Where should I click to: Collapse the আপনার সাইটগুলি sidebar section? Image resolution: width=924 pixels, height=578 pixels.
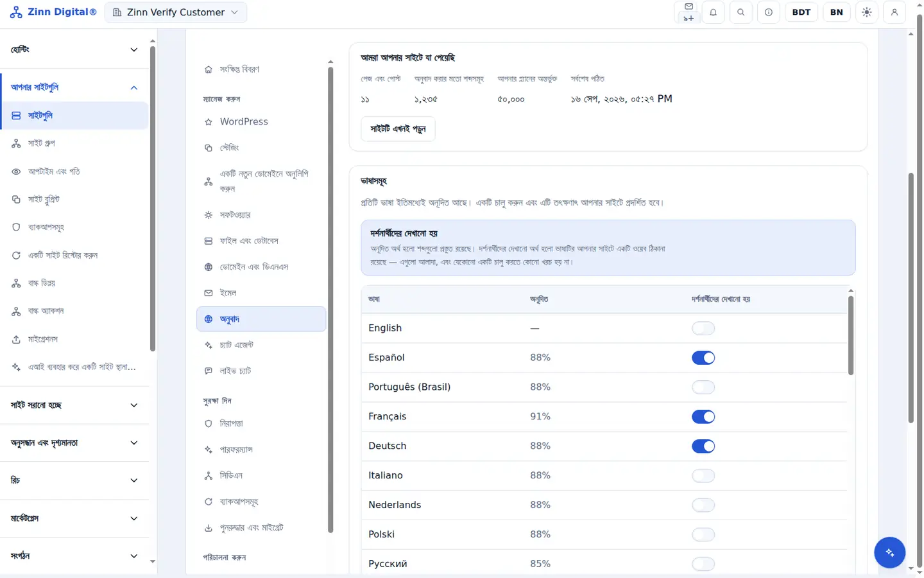[x=74, y=87]
